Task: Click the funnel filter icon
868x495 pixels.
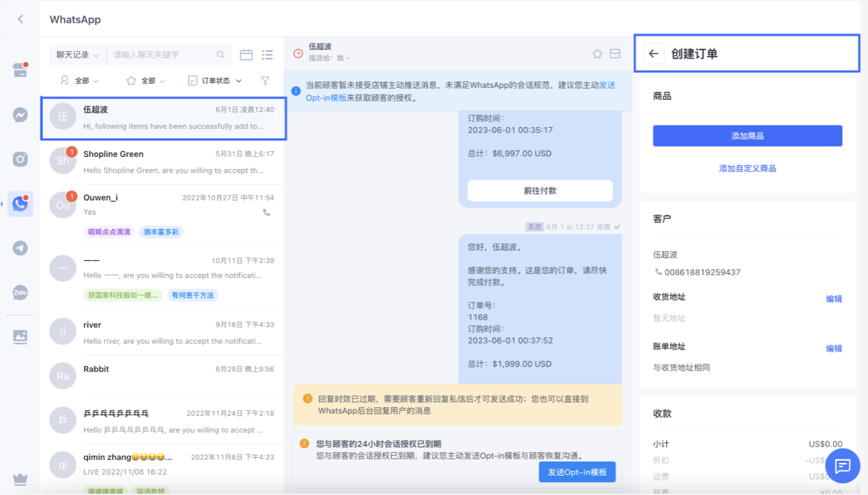Action: pos(265,81)
